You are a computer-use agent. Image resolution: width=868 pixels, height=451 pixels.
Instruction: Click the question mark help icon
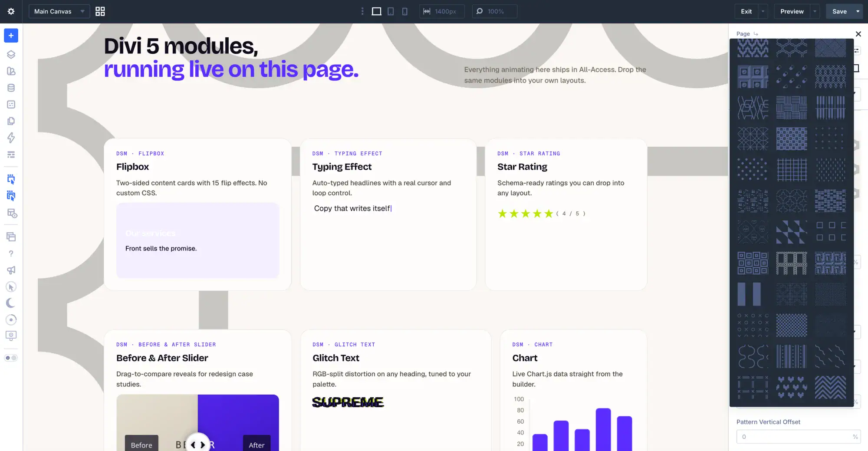(11, 253)
